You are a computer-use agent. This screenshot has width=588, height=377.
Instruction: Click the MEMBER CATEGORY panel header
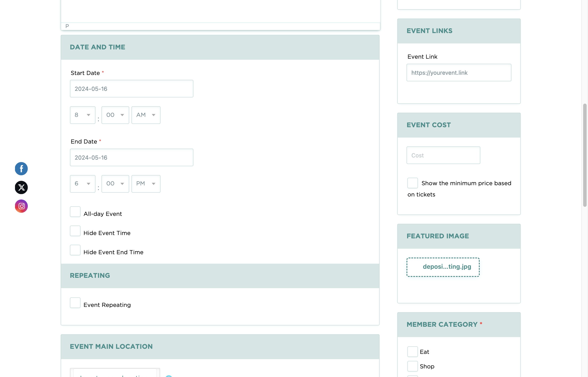[459, 325]
